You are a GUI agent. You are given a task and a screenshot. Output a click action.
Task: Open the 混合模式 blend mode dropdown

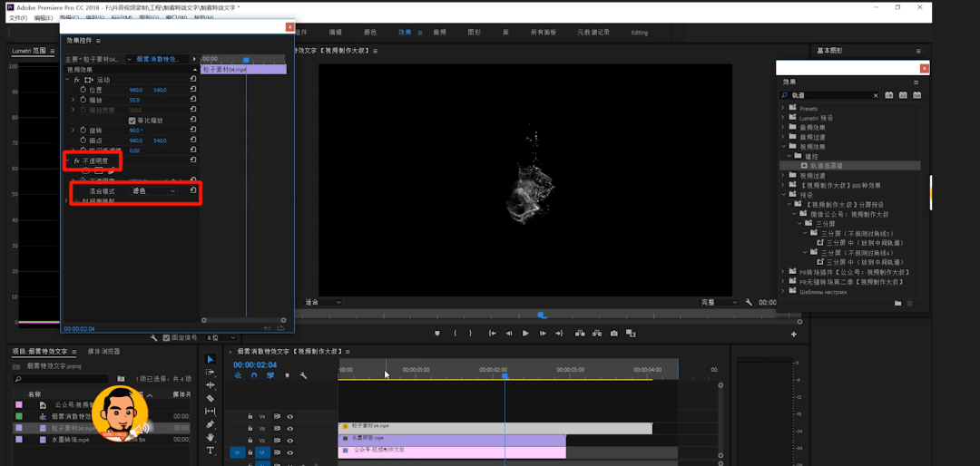(x=153, y=190)
